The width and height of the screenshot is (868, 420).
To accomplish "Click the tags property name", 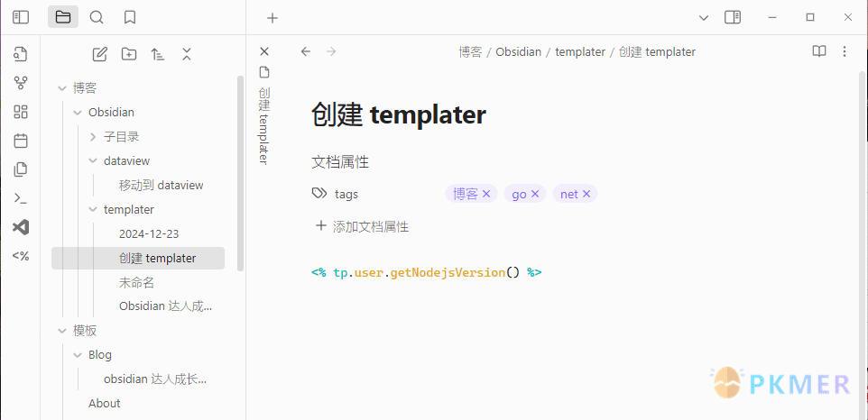I will point(346,194).
